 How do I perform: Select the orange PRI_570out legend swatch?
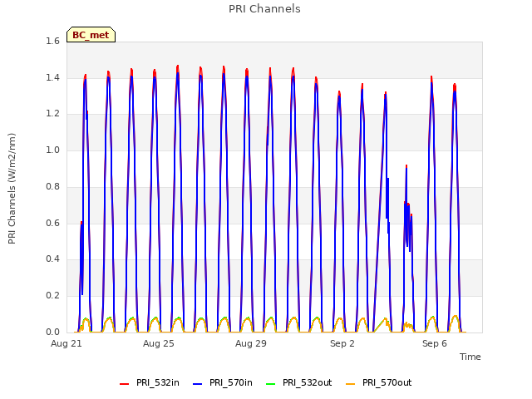350,384
